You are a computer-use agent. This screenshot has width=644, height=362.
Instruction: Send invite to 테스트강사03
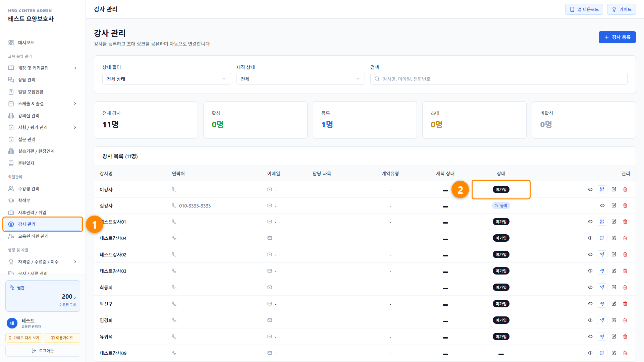tap(602, 271)
